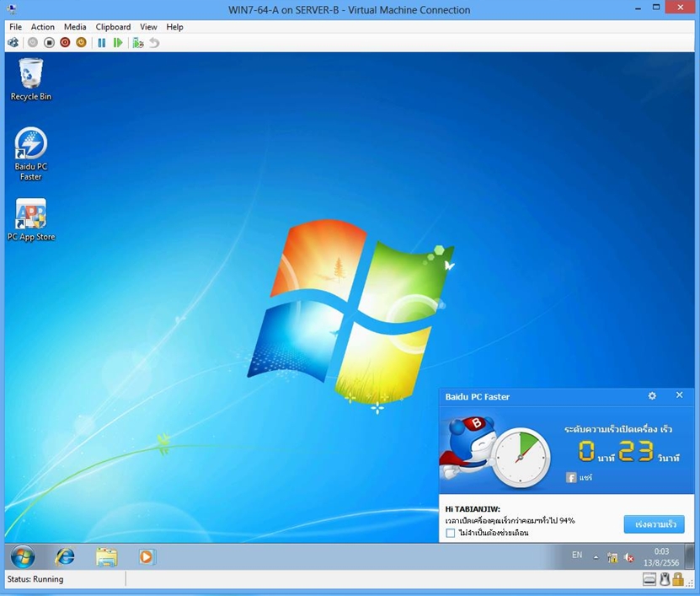The image size is (700, 596).
Task: Click the Hi TABIANJIW greeting text
Action: (x=473, y=509)
